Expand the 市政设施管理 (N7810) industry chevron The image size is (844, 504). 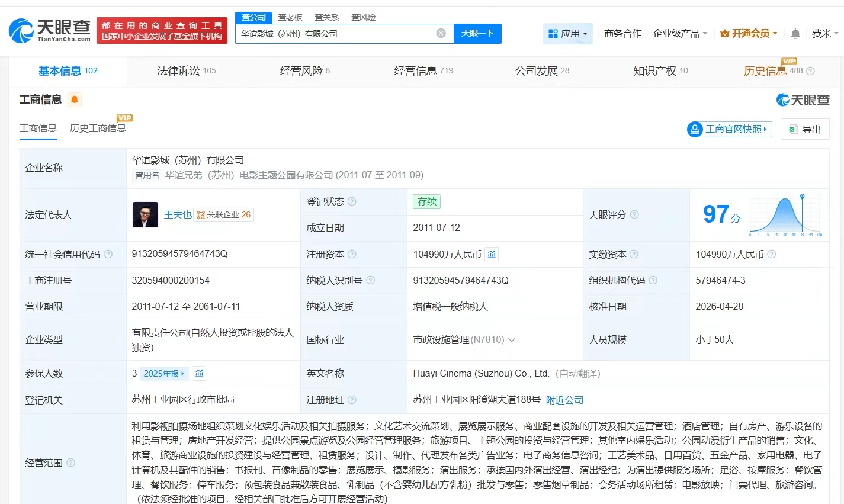(512, 340)
